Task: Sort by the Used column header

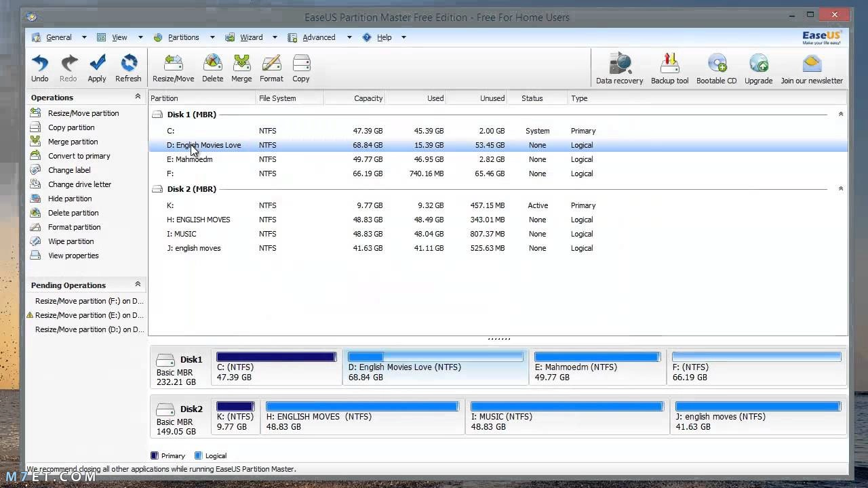Action: 416,98
